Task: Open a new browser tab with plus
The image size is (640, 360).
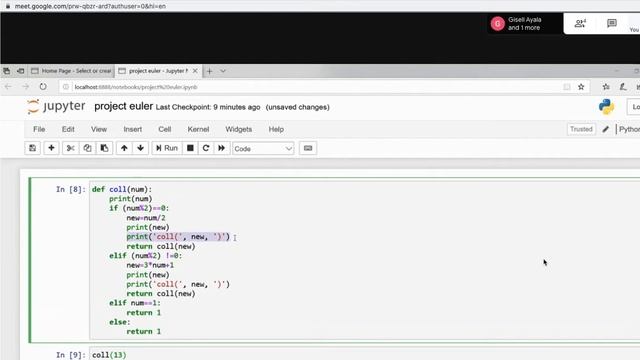Action: tap(209, 71)
